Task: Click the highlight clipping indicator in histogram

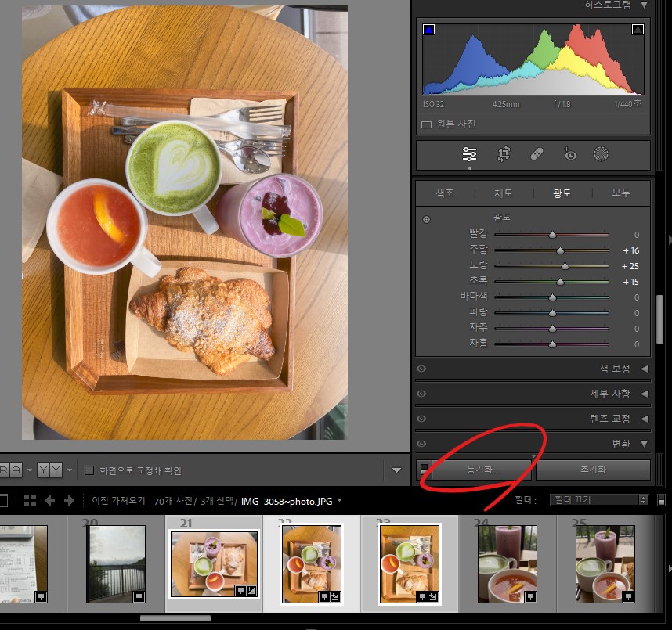Action: pyautogui.click(x=638, y=30)
